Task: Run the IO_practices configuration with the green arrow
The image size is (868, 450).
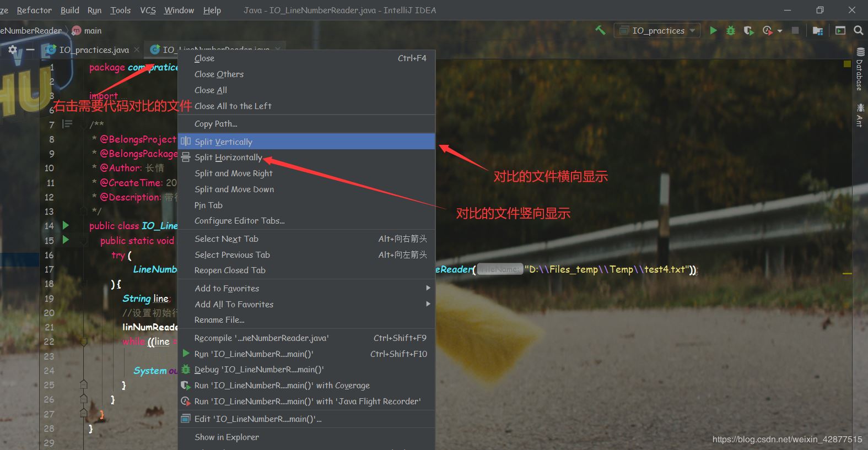Action: (x=713, y=30)
